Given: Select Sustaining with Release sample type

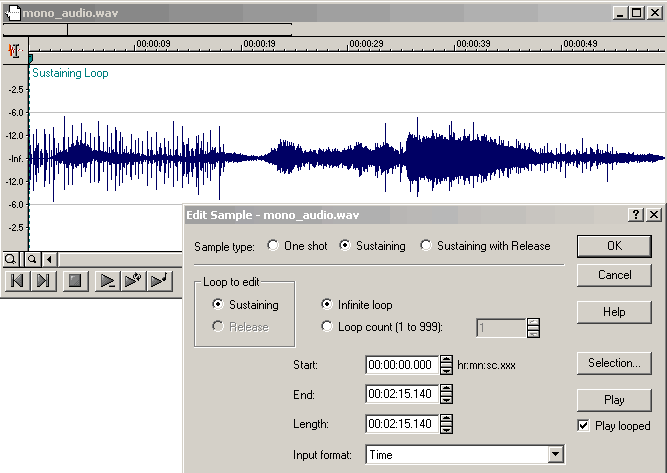Looking at the screenshot, I should click(427, 246).
